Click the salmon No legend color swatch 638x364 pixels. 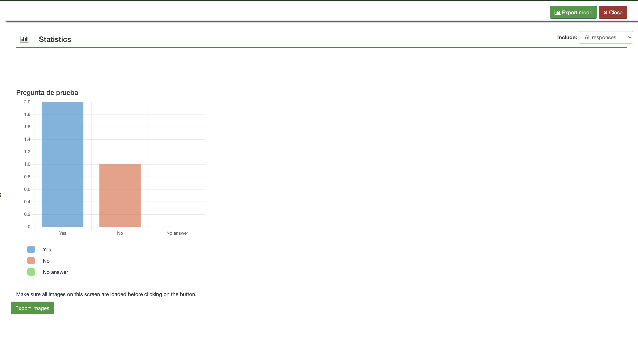tap(31, 260)
